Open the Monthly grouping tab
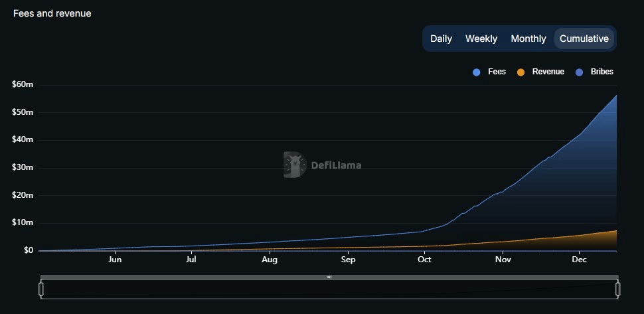The height and width of the screenshot is (314, 644). [528, 39]
